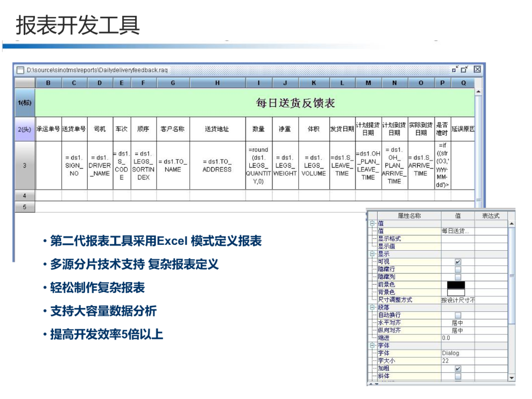Collapse the 字体 property group
This screenshot has height=399, width=532.
click(x=372, y=345)
